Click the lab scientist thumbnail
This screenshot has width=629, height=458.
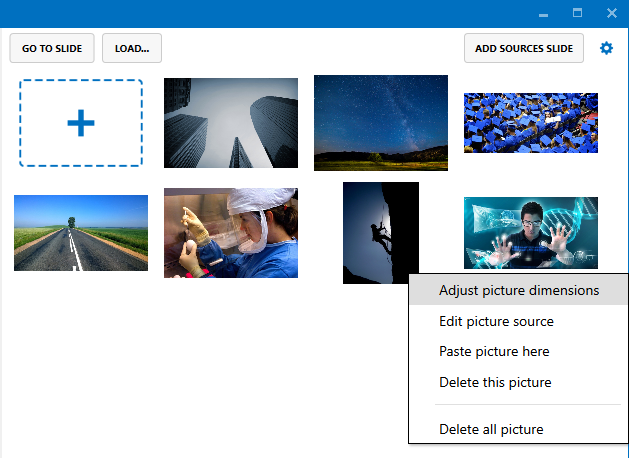coord(231,233)
